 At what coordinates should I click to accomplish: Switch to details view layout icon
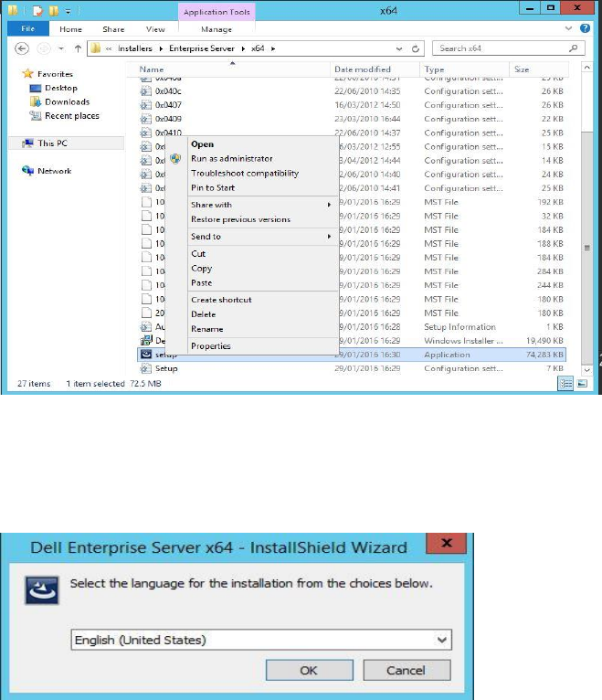point(565,383)
